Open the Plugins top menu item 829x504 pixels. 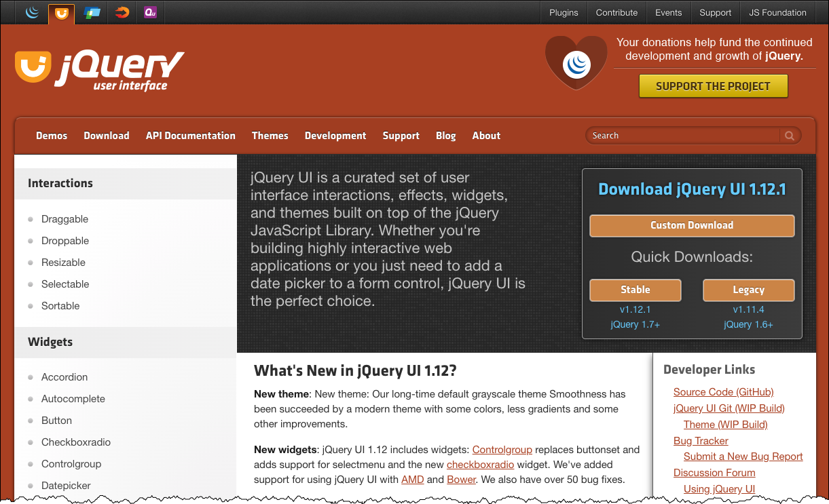[564, 12]
